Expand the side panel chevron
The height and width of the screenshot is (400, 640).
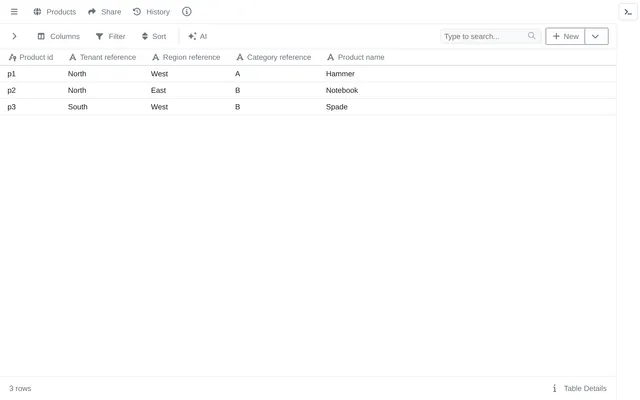coord(14,36)
